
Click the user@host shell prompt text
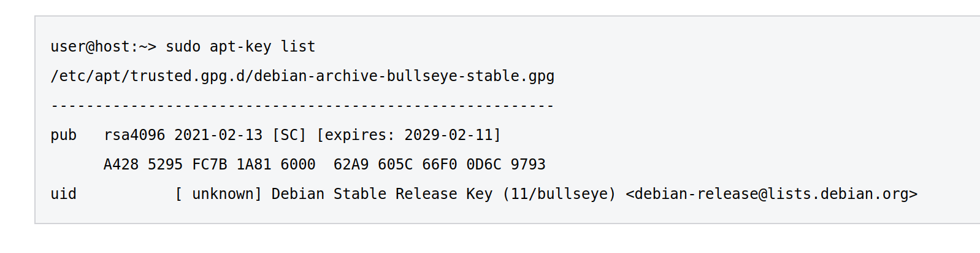tap(103, 47)
